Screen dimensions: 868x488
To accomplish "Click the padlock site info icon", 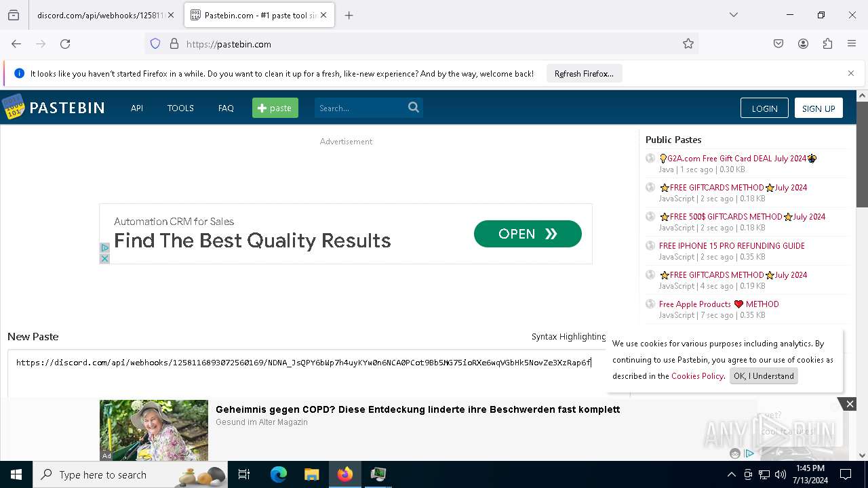I will click(x=174, y=44).
